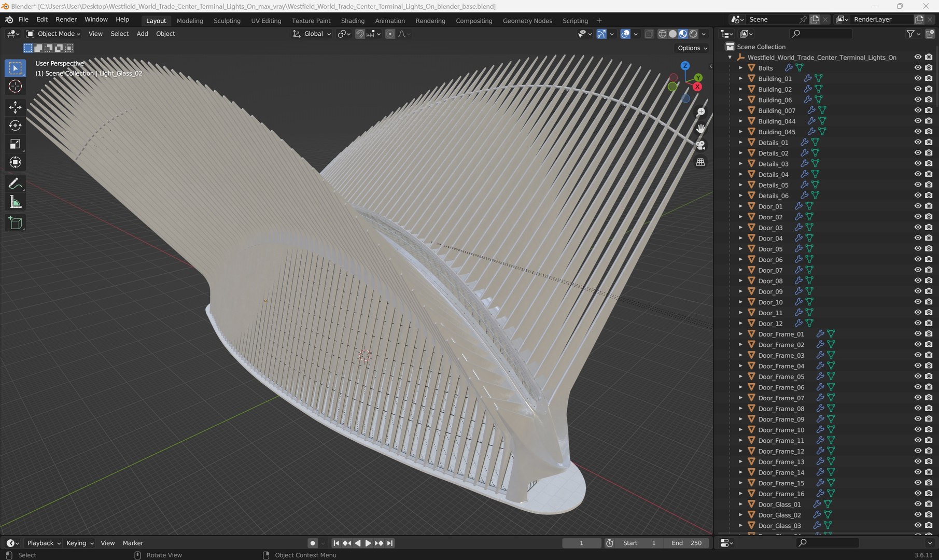Open the Options dropdown
This screenshot has height=560, width=939.
tap(692, 48)
